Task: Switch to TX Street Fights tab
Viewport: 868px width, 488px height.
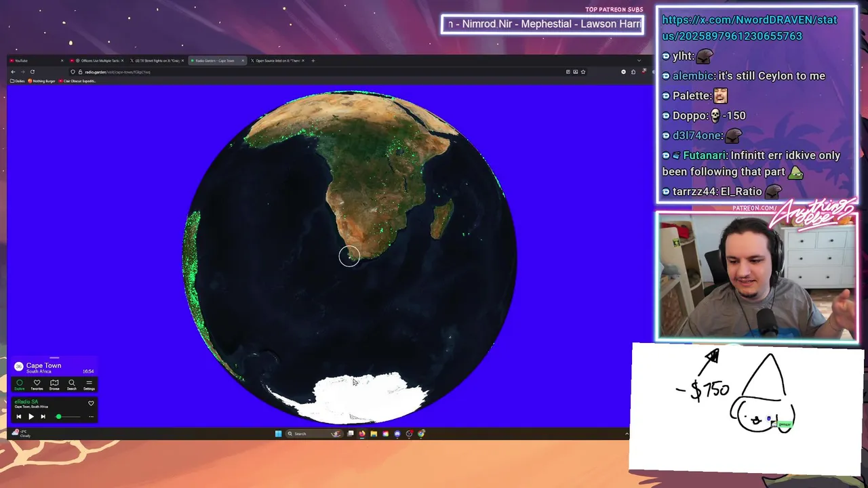Action: pos(157,60)
